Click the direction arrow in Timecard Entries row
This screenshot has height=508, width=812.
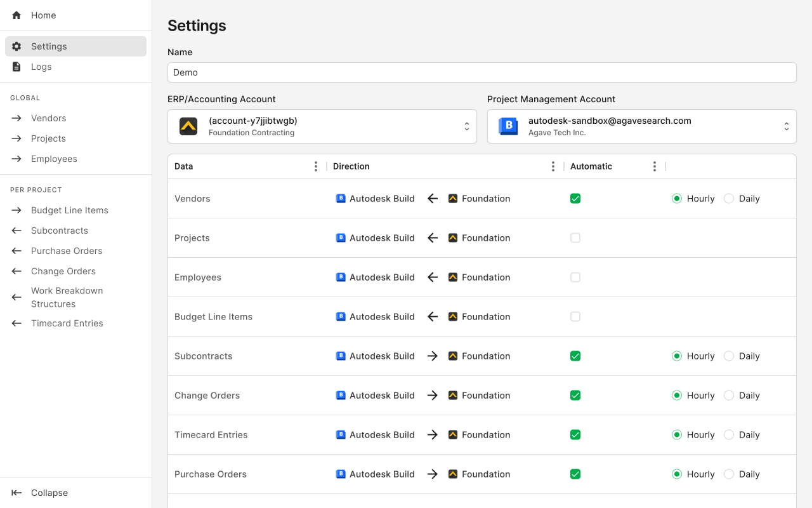(x=433, y=435)
